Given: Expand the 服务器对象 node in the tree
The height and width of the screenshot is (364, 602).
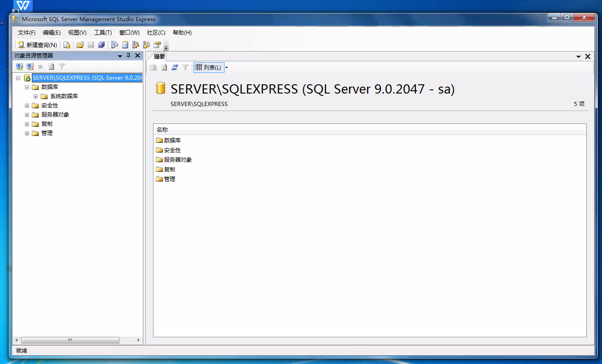Looking at the screenshot, I should click(27, 115).
